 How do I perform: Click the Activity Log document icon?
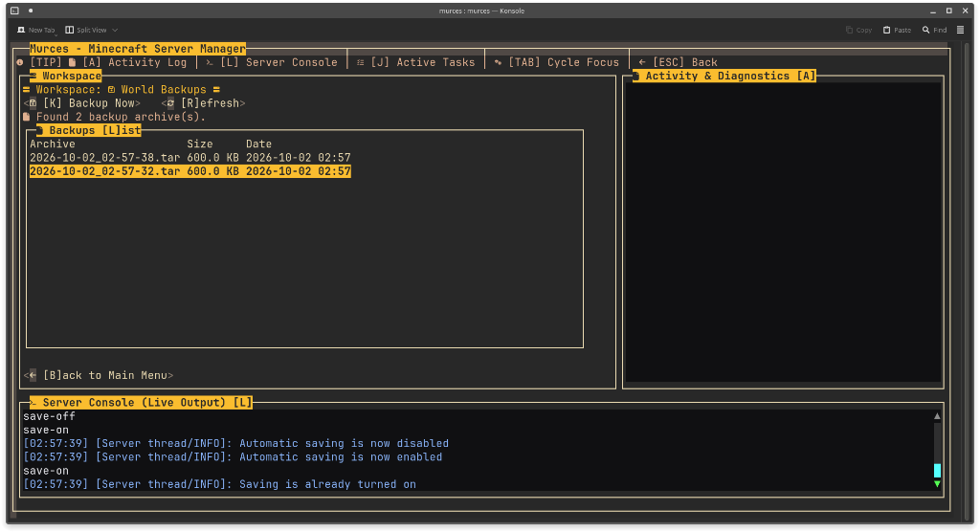[x=73, y=62]
